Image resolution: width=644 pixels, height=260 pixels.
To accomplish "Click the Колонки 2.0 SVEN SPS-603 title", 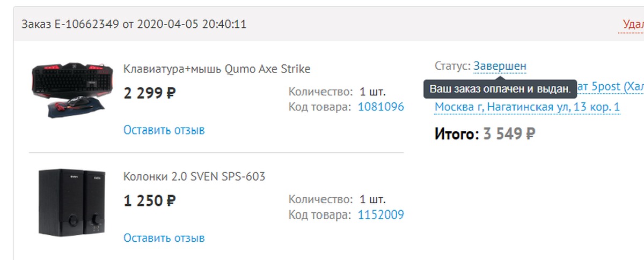I will (194, 176).
